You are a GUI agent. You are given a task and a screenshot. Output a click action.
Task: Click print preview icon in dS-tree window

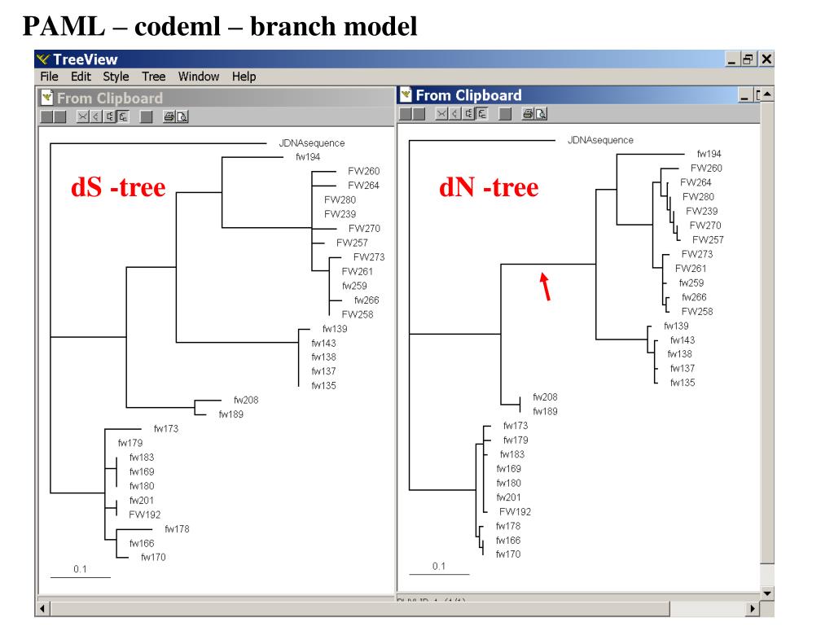coord(182,116)
